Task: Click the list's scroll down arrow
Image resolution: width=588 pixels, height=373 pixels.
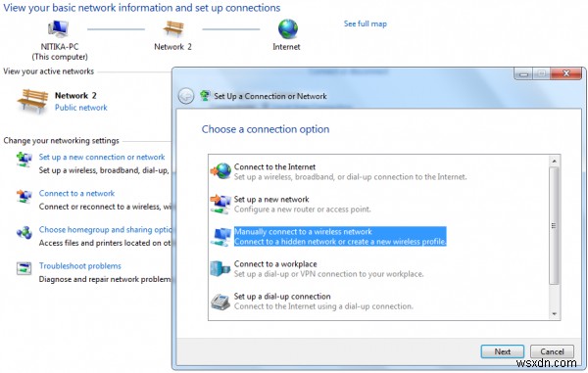Action: tap(555, 314)
